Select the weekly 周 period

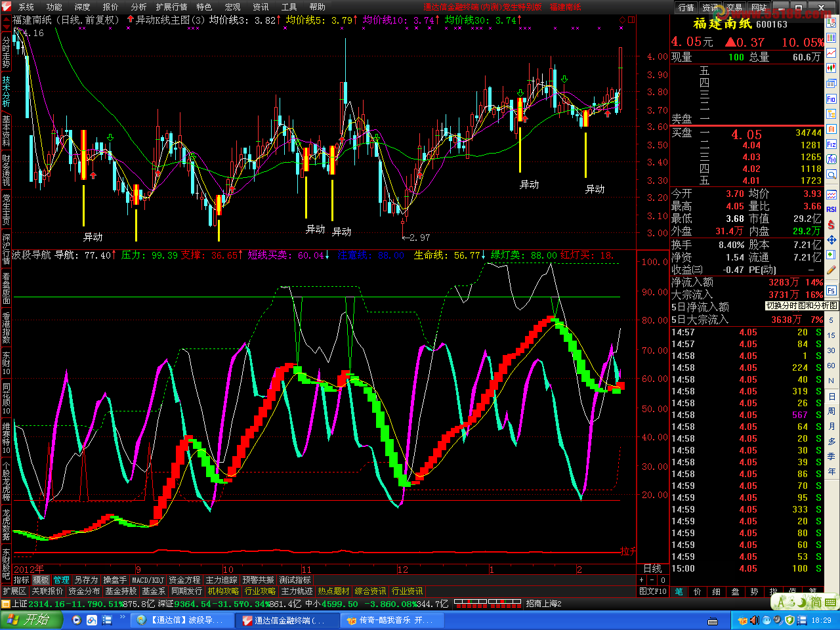[831, 411]
